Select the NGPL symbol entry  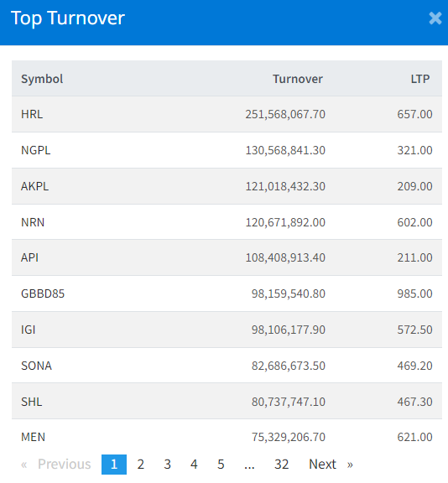click(x=227, y=150)
